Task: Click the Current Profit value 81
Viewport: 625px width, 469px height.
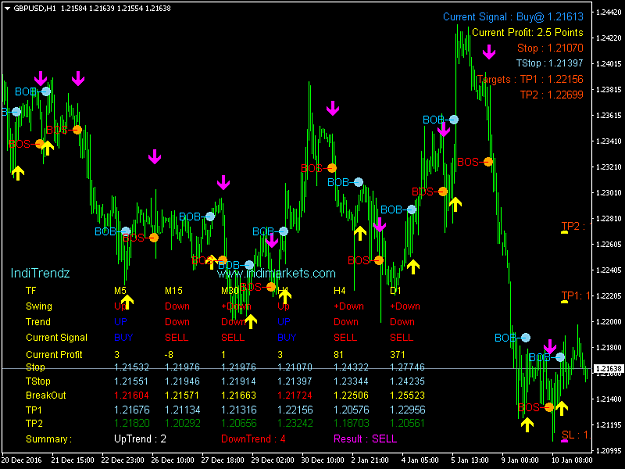Action: (x=338, y=355)
